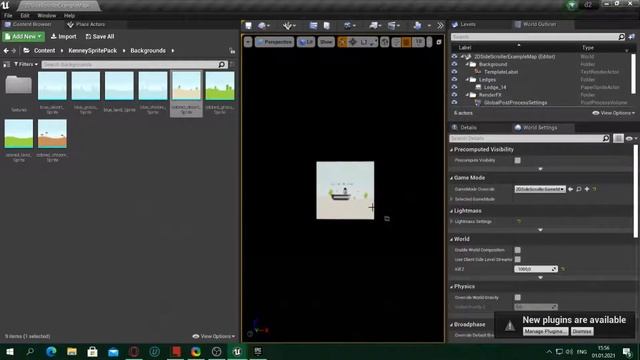Viewport: 640px width, 360px height.
Task: Click Manage Plugins button
Action: point(545,331)
